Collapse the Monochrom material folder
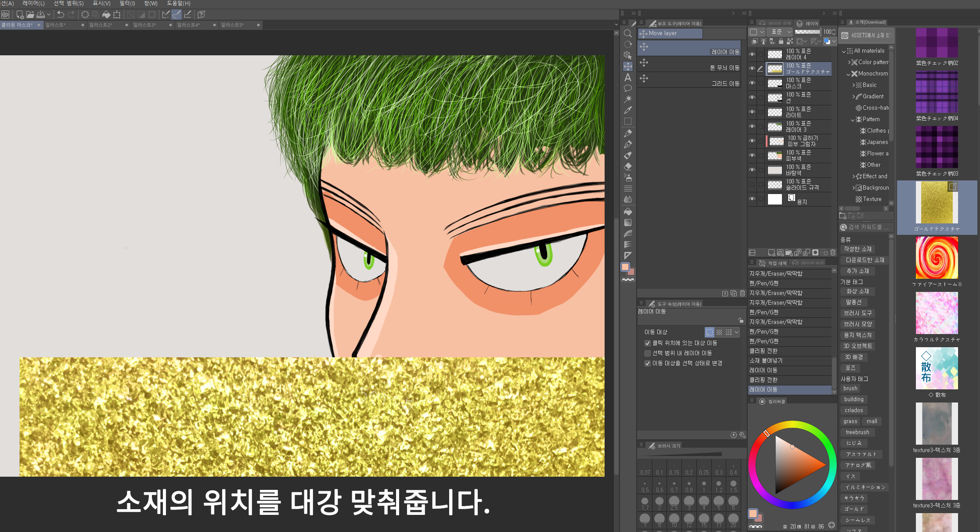Screen dimensions: 980x532 pyautogui.click(x=848, y=74)
